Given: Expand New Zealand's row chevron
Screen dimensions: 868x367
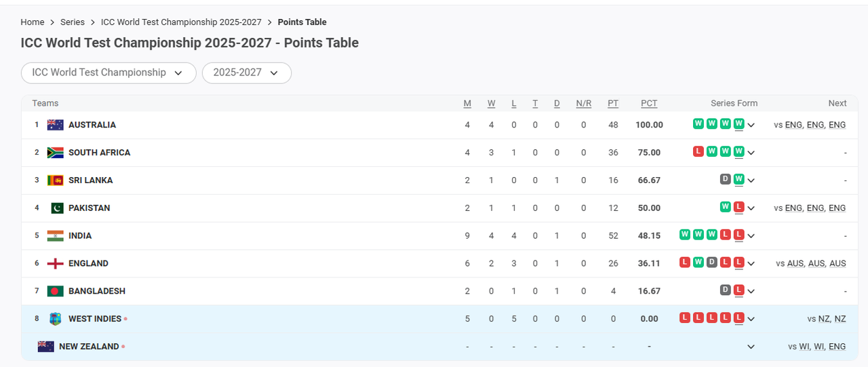Looking at the screenshot, I should click(x=751, y=347).
